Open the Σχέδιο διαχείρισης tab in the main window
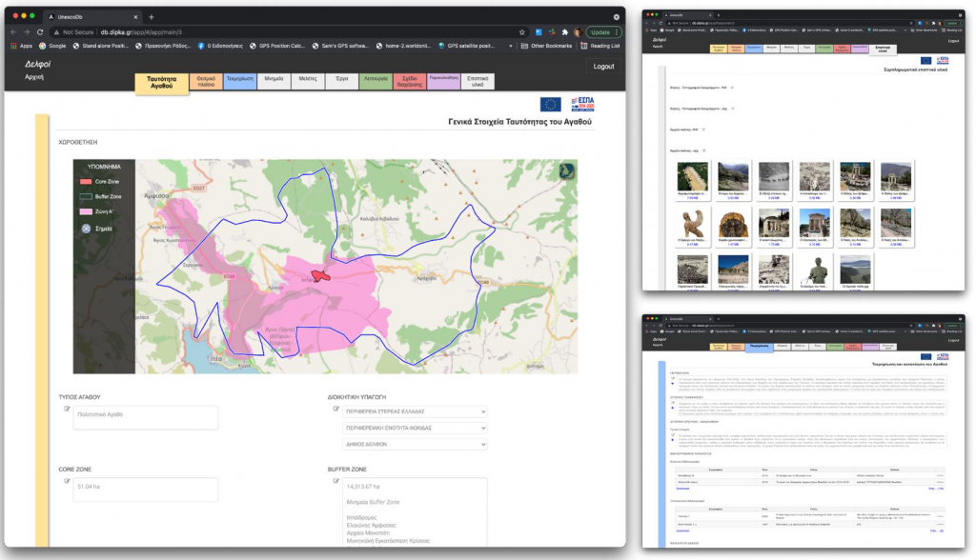This screenshot has height=560, width=976. (x=410, y=82)
